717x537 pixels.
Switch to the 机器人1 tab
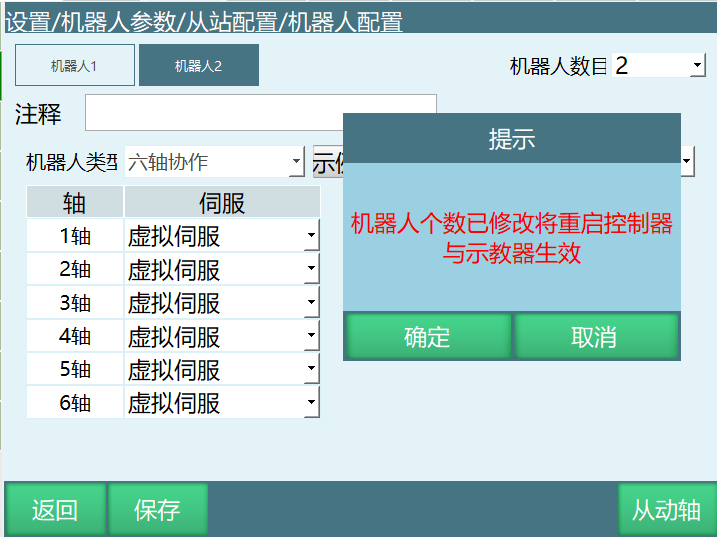pyautogui.click(x=74, y=66)
